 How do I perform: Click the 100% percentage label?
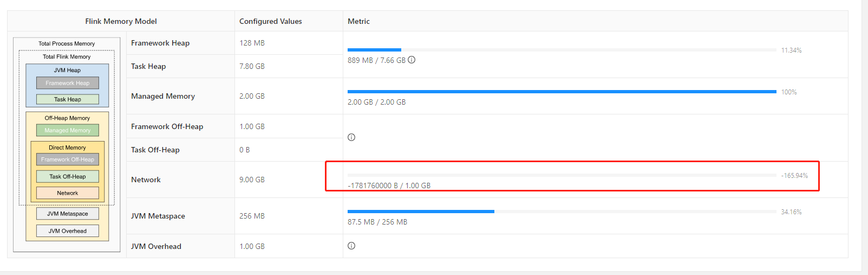[789, 92]
